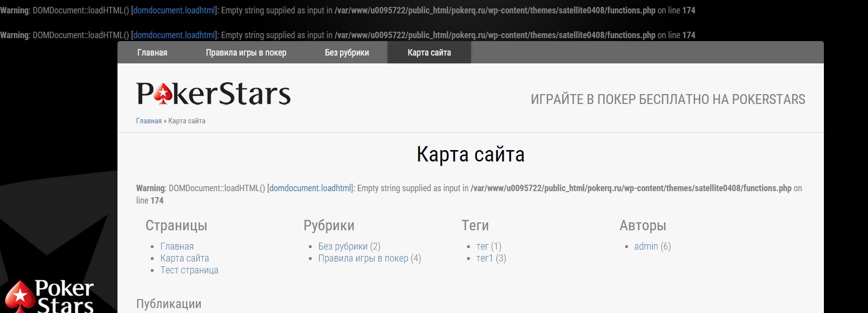Open the тег1 tag link
Viewport: 868px width, 313px height.
pos(485,258)
